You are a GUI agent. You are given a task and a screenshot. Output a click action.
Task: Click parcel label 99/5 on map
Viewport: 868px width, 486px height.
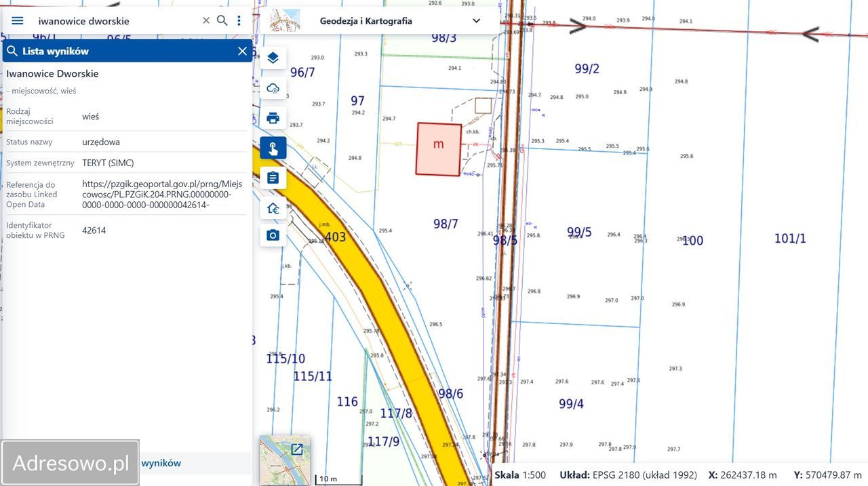[579, 232]
